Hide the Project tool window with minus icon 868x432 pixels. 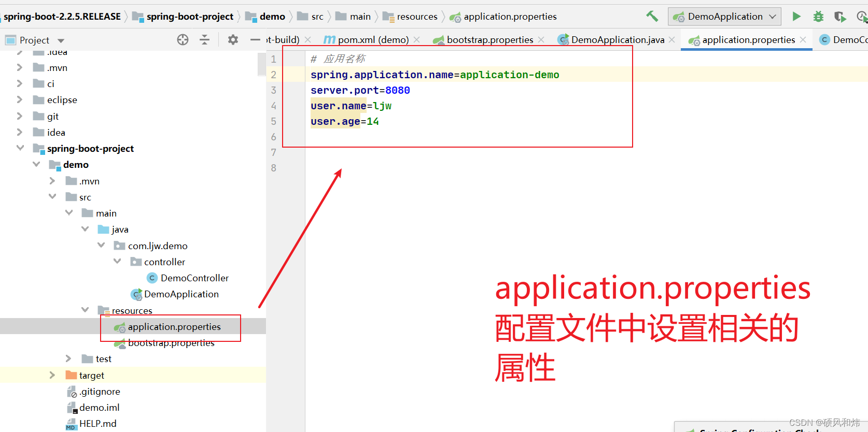[x=255, y=40]
